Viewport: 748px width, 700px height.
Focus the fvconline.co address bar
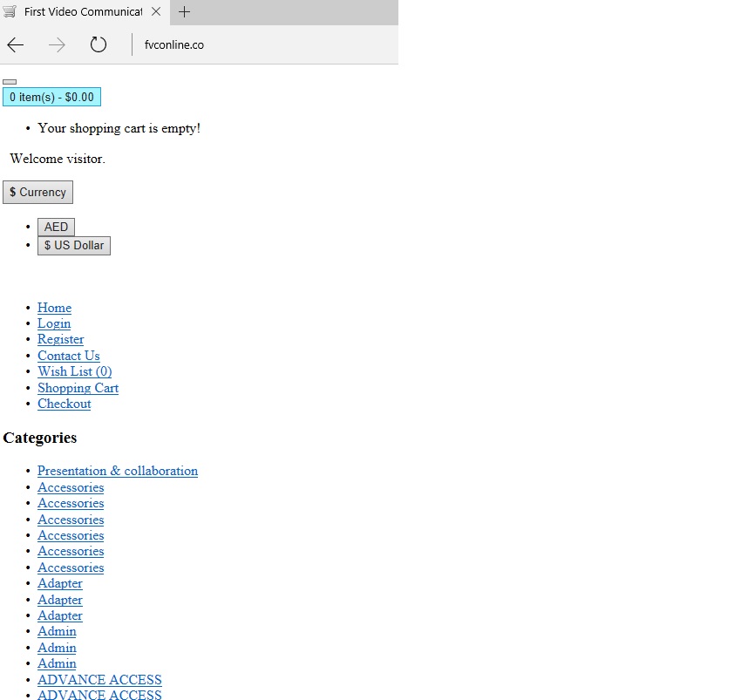pyautogui.click(x=173, y=44)
